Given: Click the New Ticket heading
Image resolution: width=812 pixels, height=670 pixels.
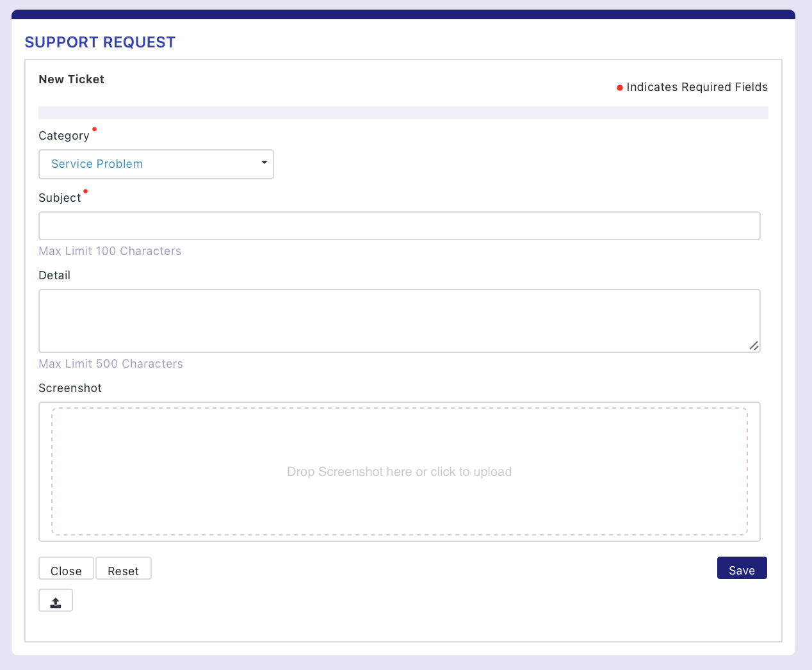Looking at the screenshot, I should (x=71, y=79).
